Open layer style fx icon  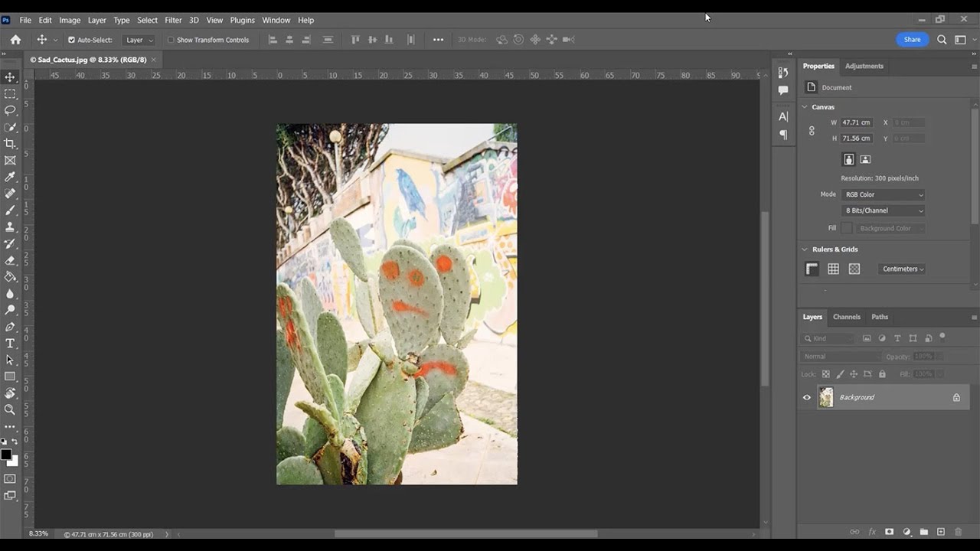pos(872,532)
